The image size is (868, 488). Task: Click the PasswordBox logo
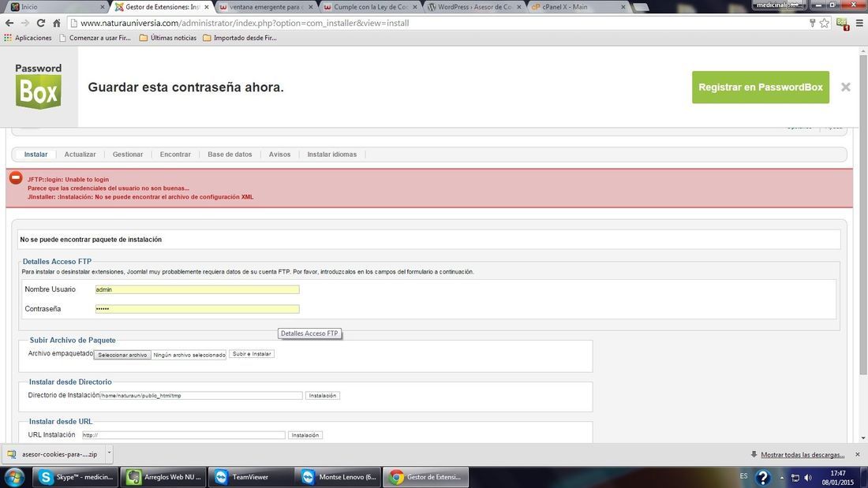[38, 86]
